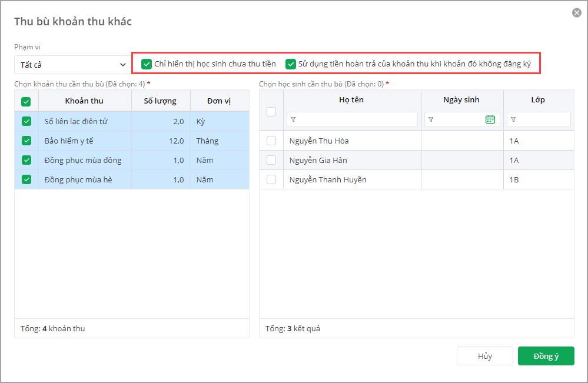This screenshot has height=383, width=588.
Task: Uncheck Sổ liên lạc điện tử row
Action: [x=26, y=121]
